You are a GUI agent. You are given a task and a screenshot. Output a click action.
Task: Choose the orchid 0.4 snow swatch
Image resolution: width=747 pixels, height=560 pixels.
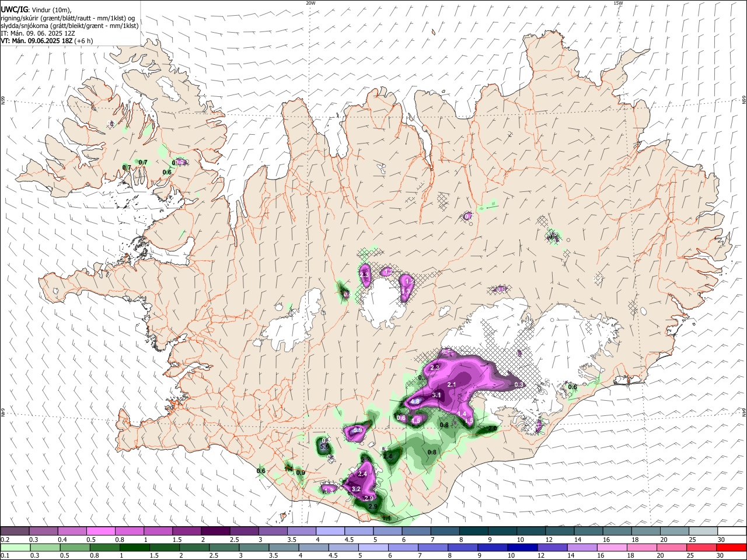click(x=72, y=531)
